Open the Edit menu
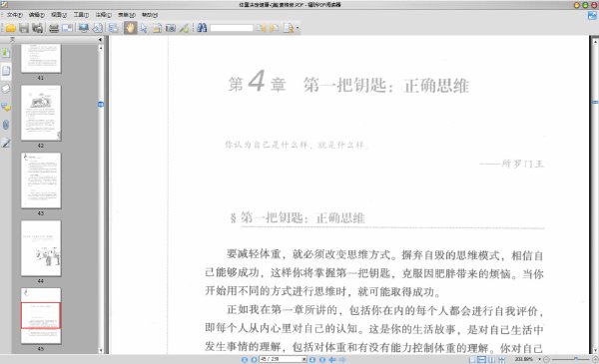 pyautogui.click(x=37, y=15)
